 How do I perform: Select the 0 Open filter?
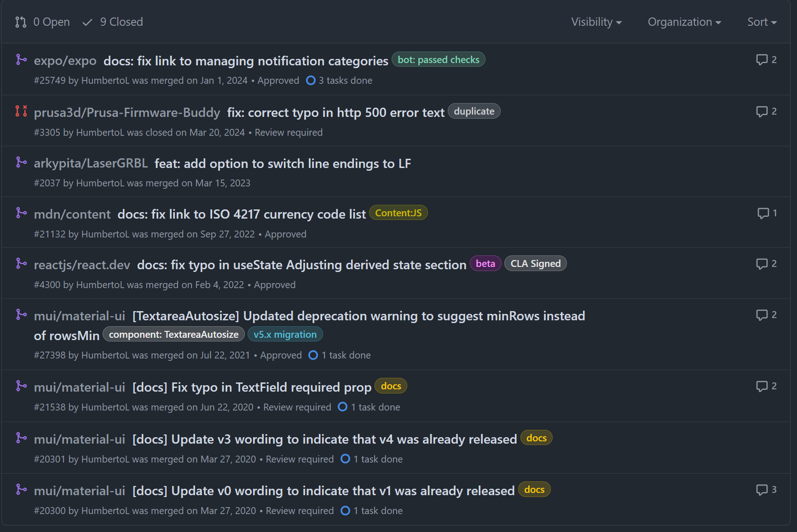[x=52, y=22]
